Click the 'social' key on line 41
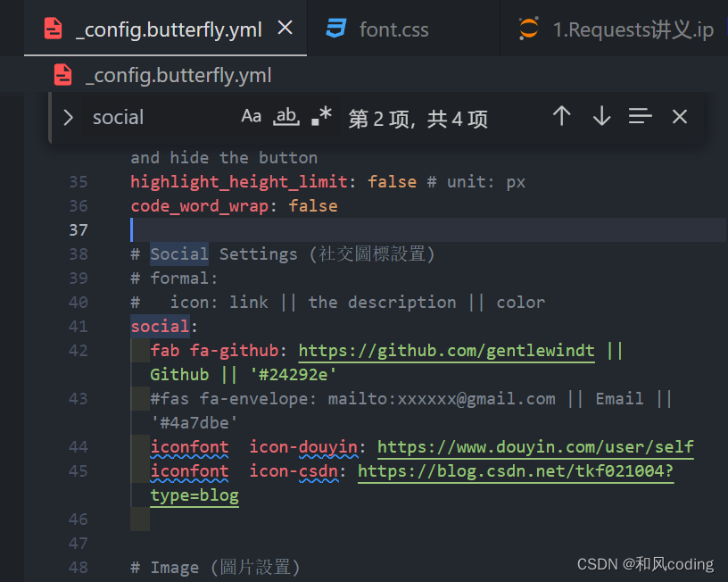 coord(161,327)
